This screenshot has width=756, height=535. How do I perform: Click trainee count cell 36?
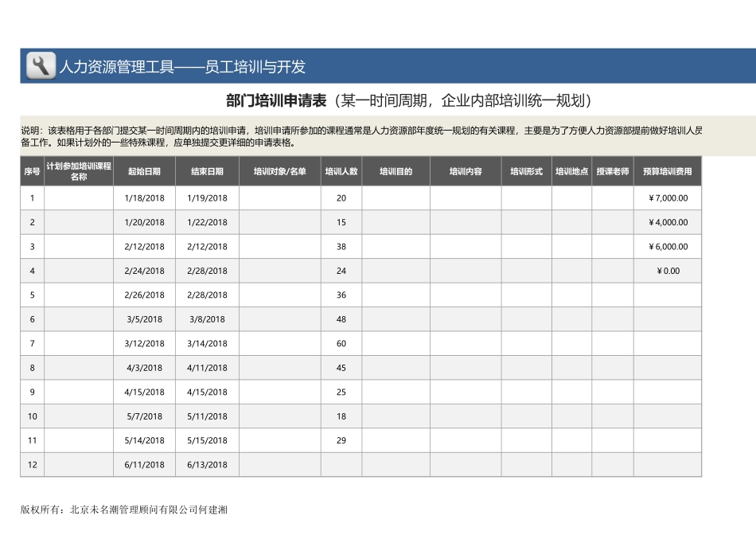point(341,295)
